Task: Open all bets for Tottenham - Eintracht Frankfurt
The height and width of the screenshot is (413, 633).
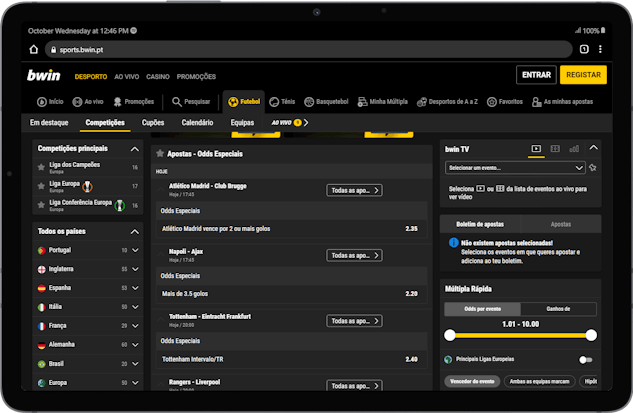Action: point(354,321)
